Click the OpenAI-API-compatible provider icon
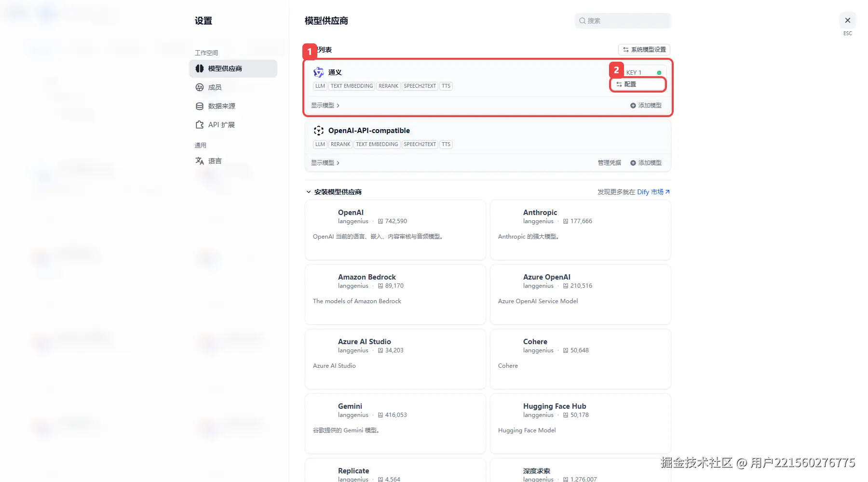Viewport: 868px width, 482px height. click(319, 131)
